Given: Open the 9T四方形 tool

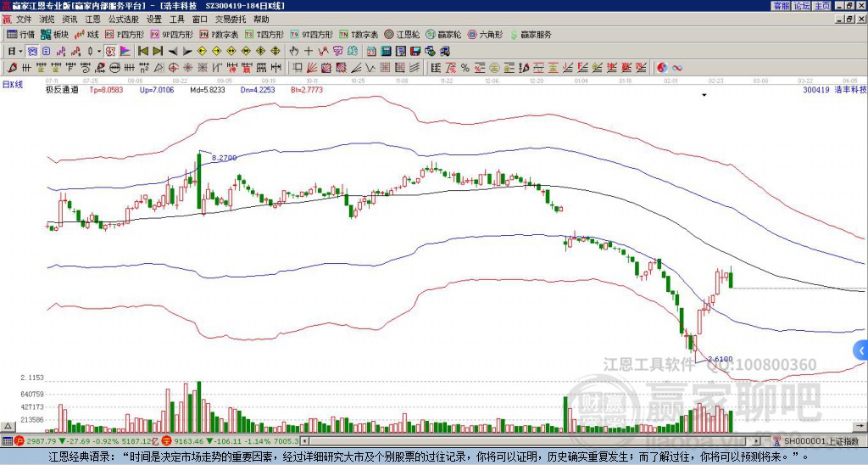Looking at the screenshot, I should click(x=311, y=34).
